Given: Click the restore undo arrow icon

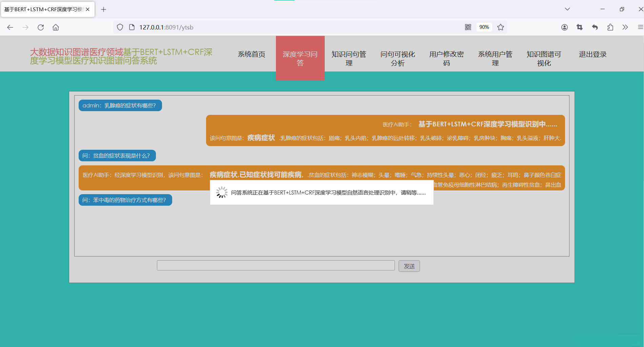Looking at the screenshot, I should (x=595, y=27).
